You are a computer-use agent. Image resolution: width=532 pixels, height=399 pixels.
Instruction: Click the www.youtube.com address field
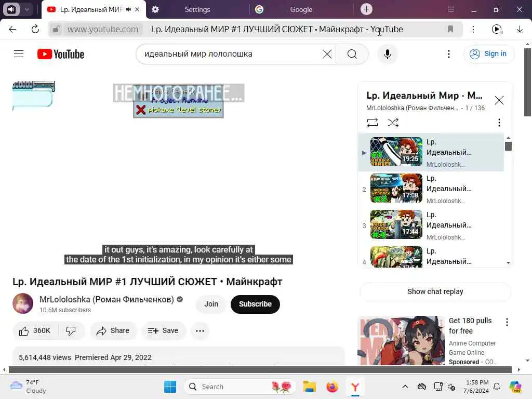[103, 29]
